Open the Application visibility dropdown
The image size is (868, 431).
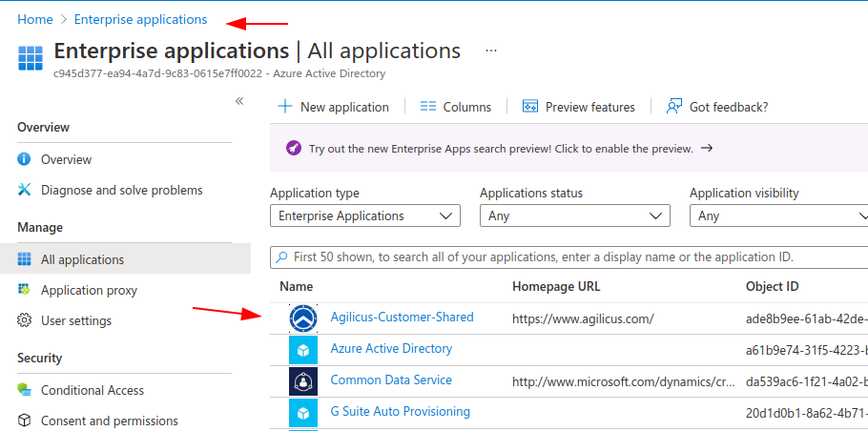779,215
